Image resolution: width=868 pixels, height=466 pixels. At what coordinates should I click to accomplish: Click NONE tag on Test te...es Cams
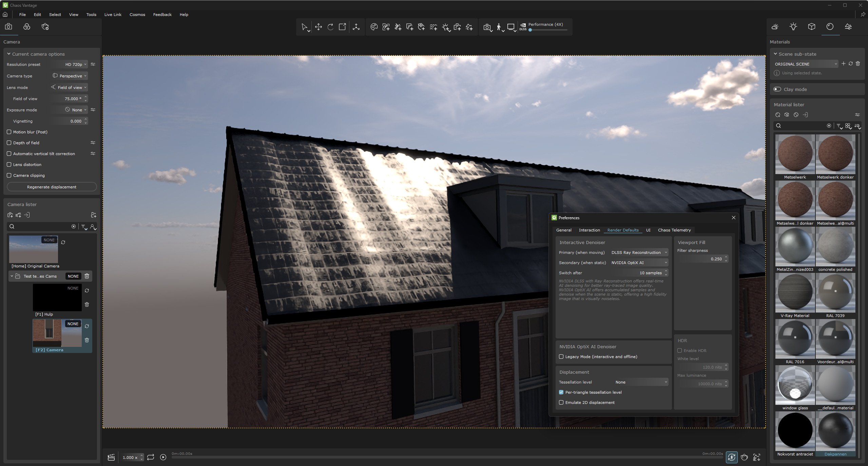click(x=73, y=276)
